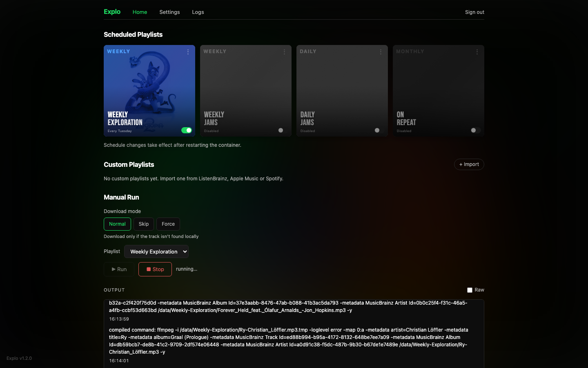This screenshot has height=368, width=588.
Task: Click the 'Download only if the track' hint
Action: coord(151,236)
